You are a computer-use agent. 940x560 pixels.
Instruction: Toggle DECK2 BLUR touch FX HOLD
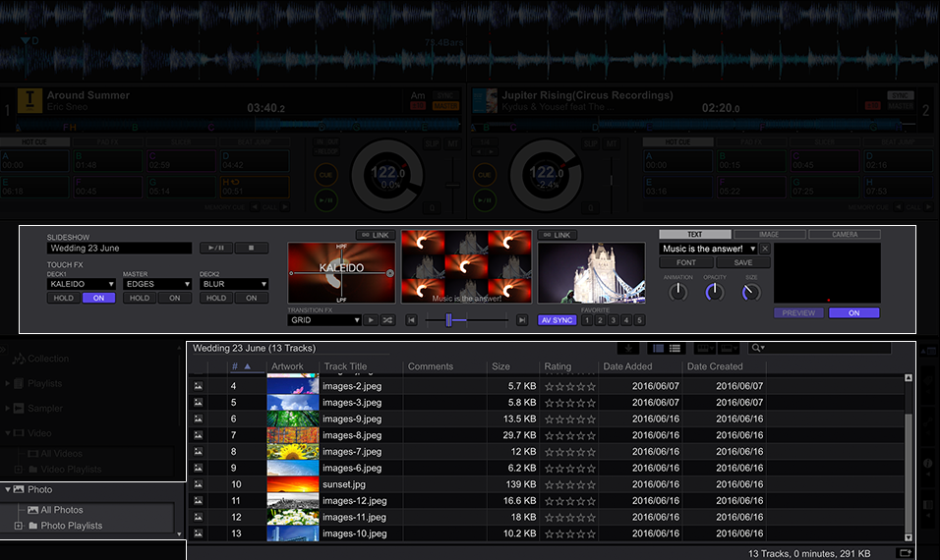(216, 298)
